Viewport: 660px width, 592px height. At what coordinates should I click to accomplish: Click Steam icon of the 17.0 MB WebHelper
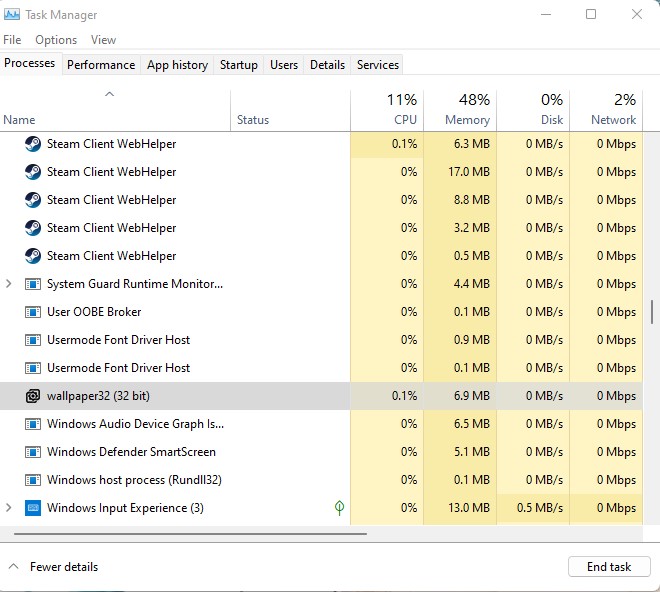(x=32, y=172)
